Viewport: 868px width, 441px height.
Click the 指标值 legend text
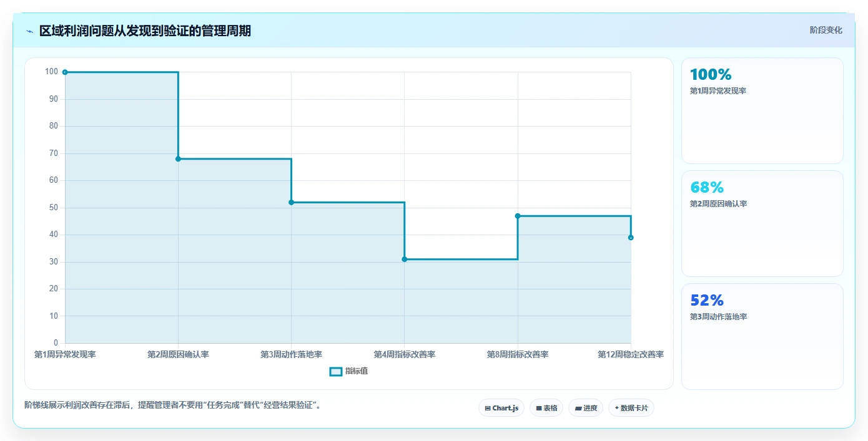357,372
